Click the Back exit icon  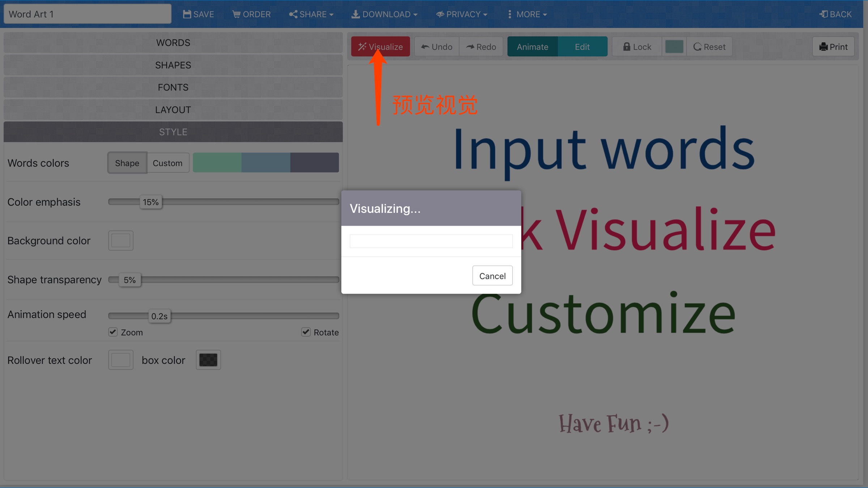click(x=824, y=14)
